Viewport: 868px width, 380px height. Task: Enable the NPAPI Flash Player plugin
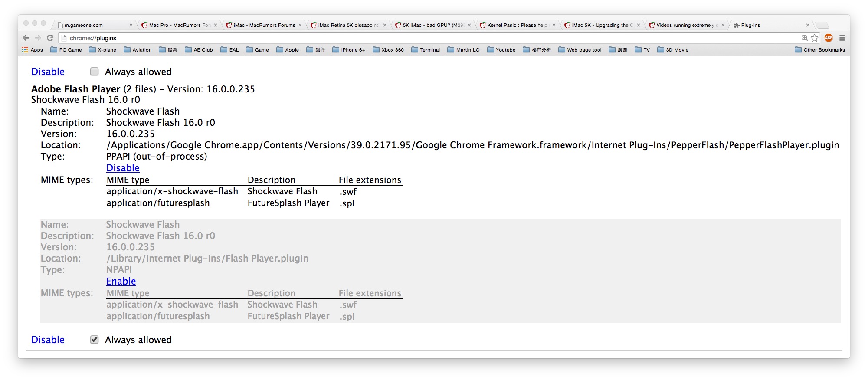click(x=121, y=281)
